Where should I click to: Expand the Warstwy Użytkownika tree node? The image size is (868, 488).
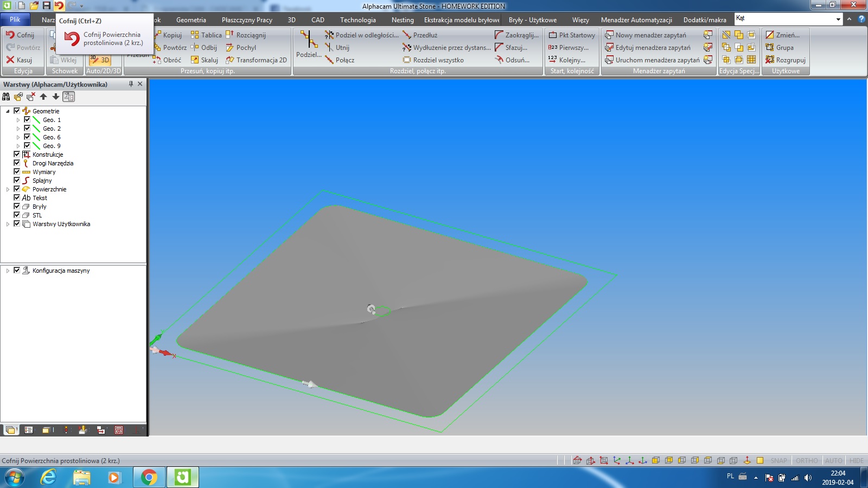8,224
